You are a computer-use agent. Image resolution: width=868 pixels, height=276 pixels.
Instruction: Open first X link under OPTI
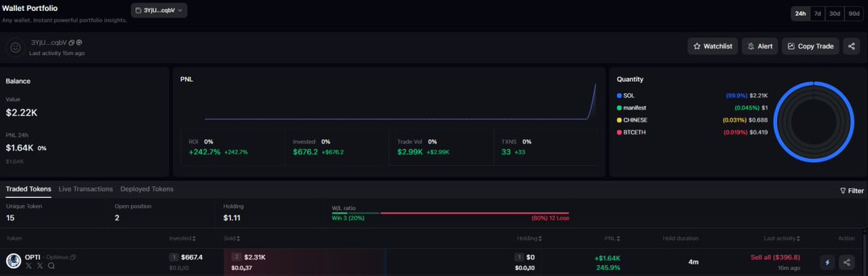pyautogui.click(x=30, y=266)
